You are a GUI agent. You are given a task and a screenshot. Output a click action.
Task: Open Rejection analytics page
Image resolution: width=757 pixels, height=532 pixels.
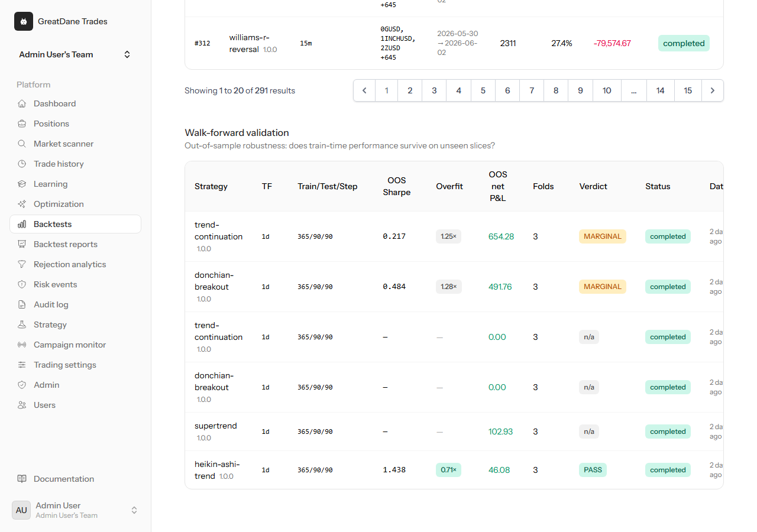[x=75, y=264]
